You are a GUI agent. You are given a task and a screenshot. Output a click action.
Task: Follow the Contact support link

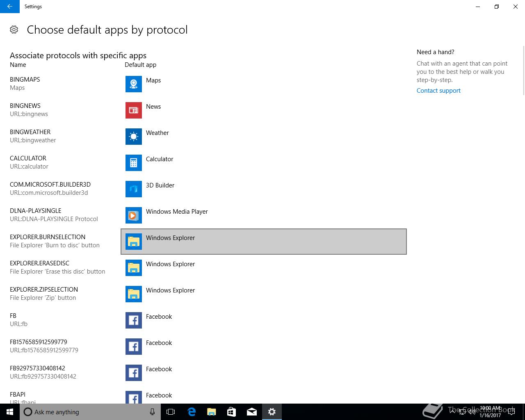point(438,91)
